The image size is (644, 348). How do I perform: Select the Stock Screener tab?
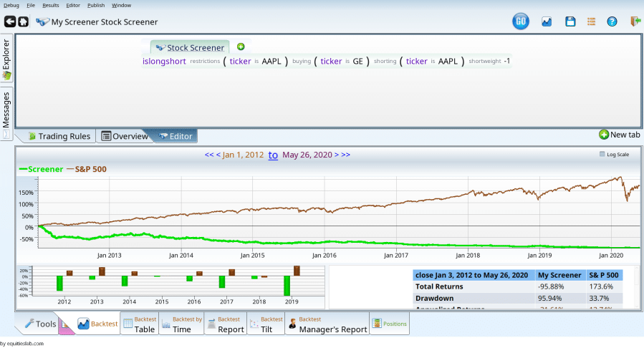coord(190,47)
